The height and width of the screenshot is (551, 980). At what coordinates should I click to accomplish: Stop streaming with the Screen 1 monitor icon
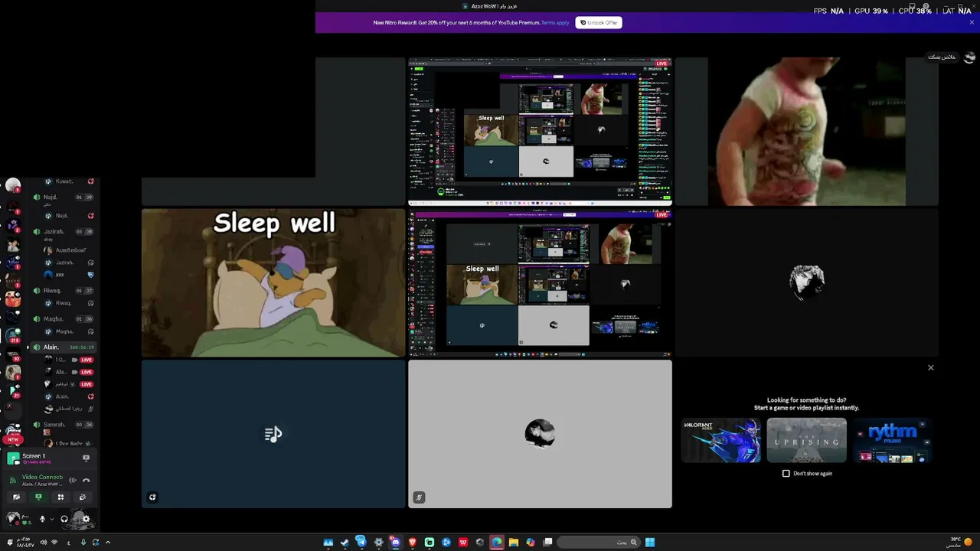point(86,458)
